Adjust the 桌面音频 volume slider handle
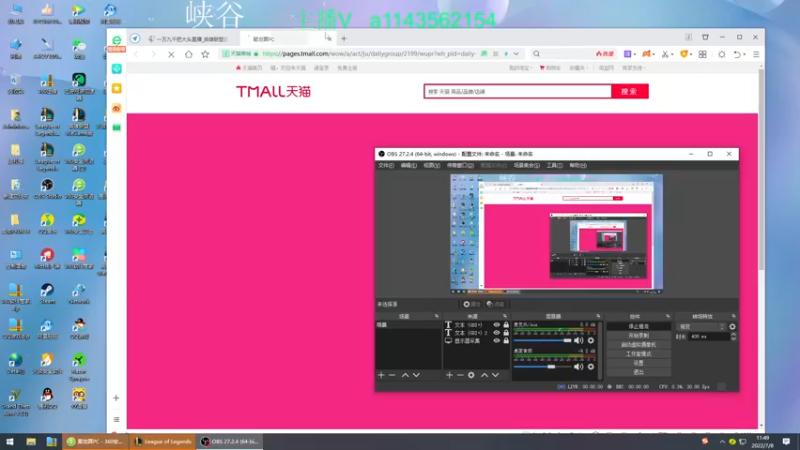This screenshot has height=450, width=800. [x=551, y=366]
